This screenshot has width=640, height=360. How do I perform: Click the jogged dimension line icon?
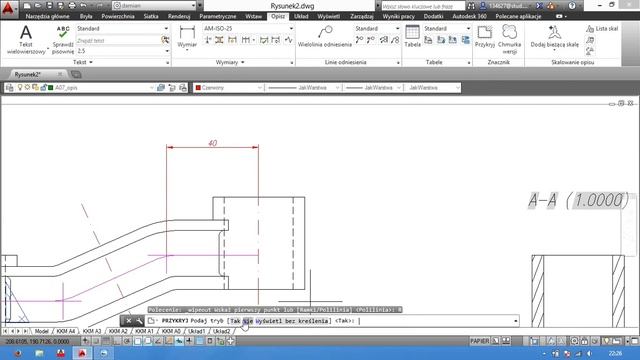289,40
